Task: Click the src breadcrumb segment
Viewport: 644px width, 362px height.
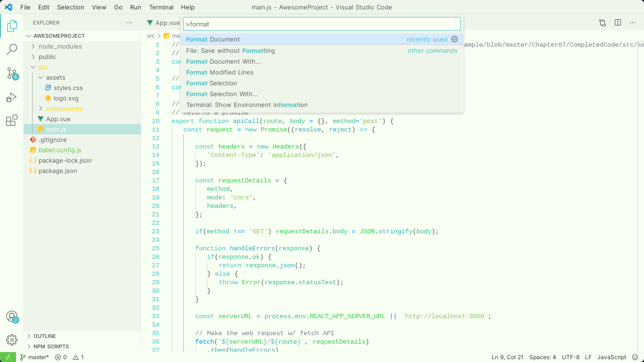Action: [x=151, y=36]
